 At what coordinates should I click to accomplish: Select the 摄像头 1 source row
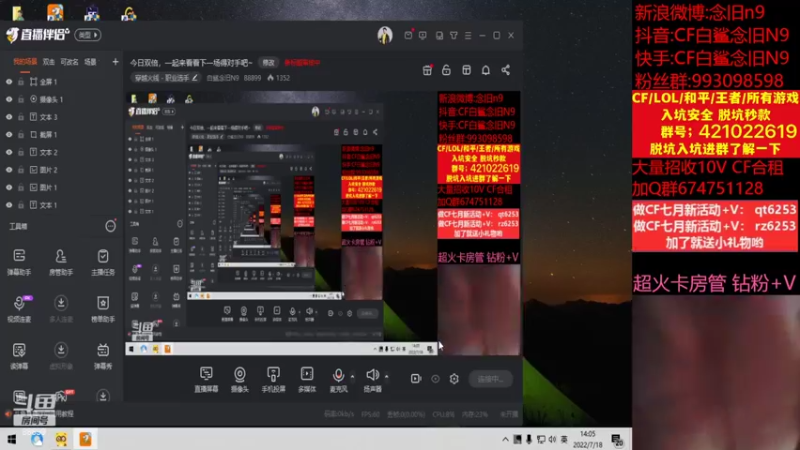(61, 99)
